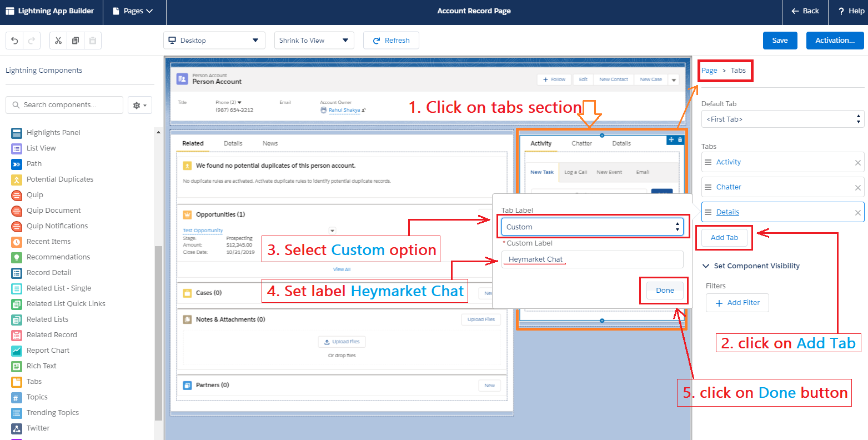
Task: Select the Twitter component icon
Action: tap(16, 428)
